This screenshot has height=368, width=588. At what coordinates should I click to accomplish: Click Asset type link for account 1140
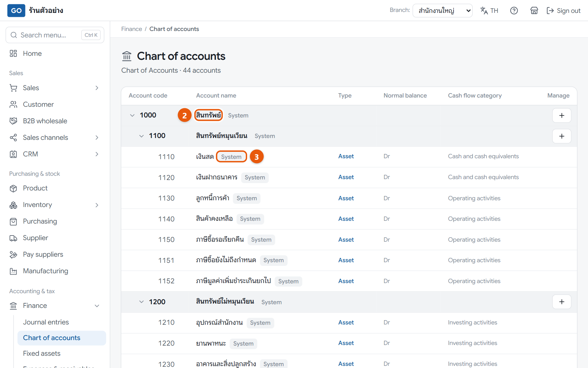tap(346, 219)
